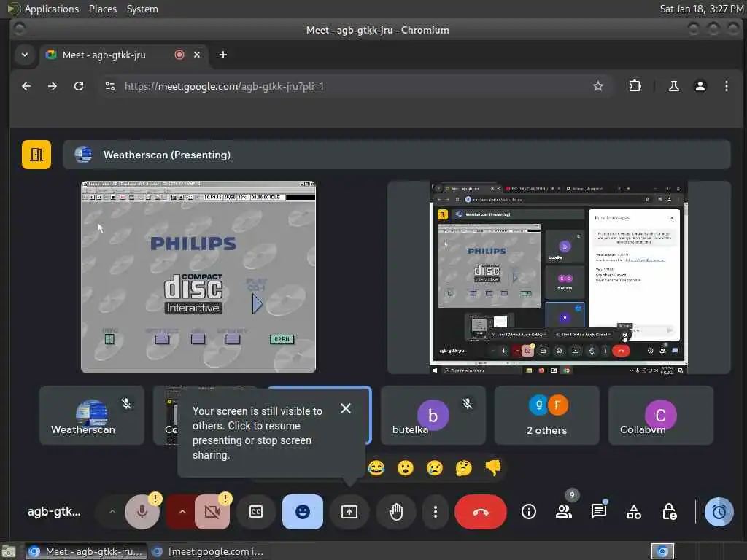Image resolution: width=747 pixels, height=560 pixels.
Task: Toggle the microphone button in Meet toolbar
Action: tap(142, 512)
